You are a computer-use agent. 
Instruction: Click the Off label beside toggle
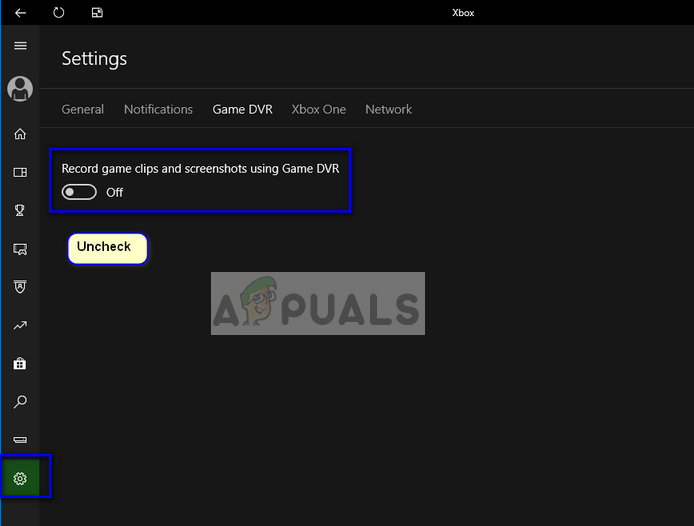click(x=115, y=193)
